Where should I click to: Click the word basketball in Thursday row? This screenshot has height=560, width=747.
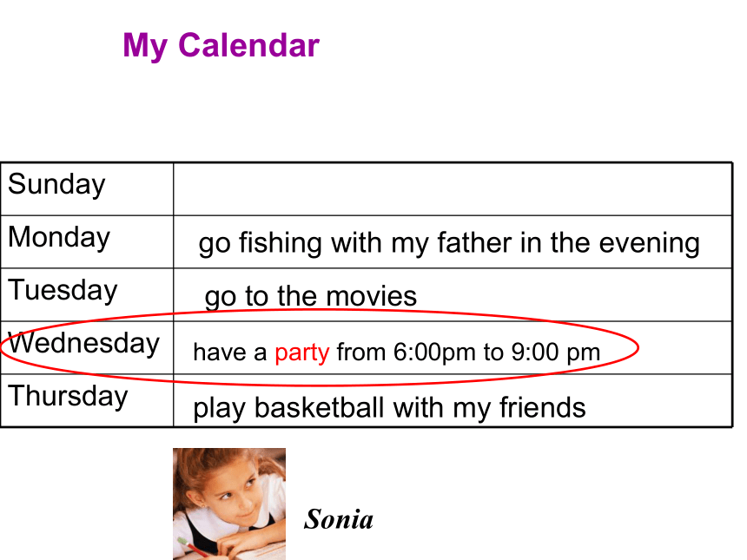pos(319,408)
